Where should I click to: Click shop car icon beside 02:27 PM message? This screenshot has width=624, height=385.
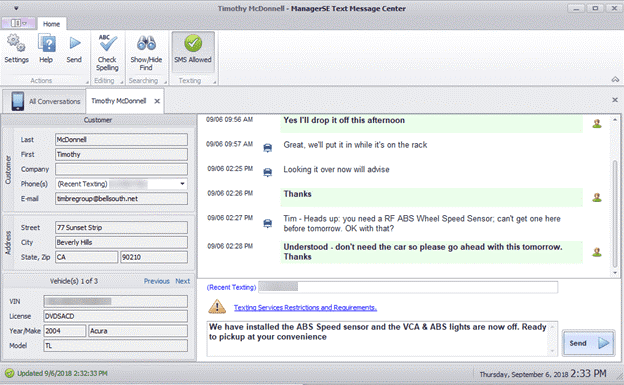268,223
